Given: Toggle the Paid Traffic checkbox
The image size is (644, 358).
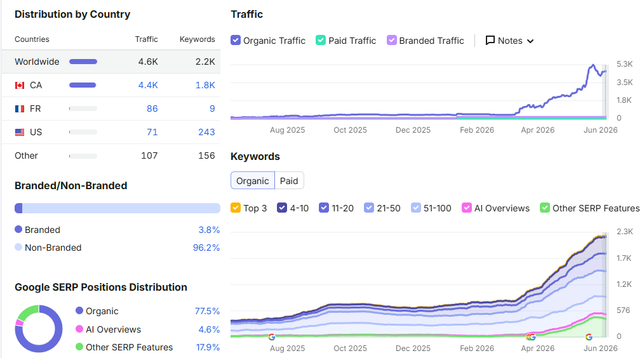Looking at the screenshot, I should (x=321, y=40).
